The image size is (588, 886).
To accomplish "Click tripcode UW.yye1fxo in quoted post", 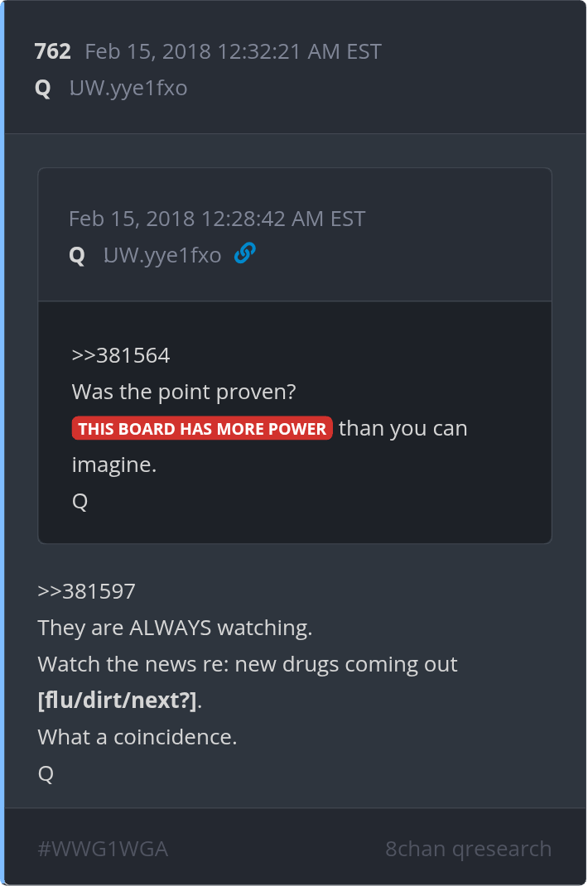I will coord(162,255).
